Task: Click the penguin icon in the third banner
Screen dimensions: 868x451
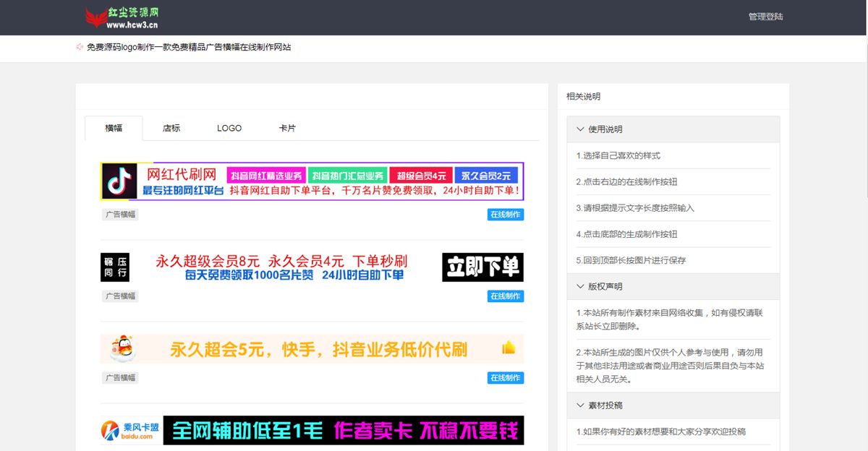Action: [122, 349]
